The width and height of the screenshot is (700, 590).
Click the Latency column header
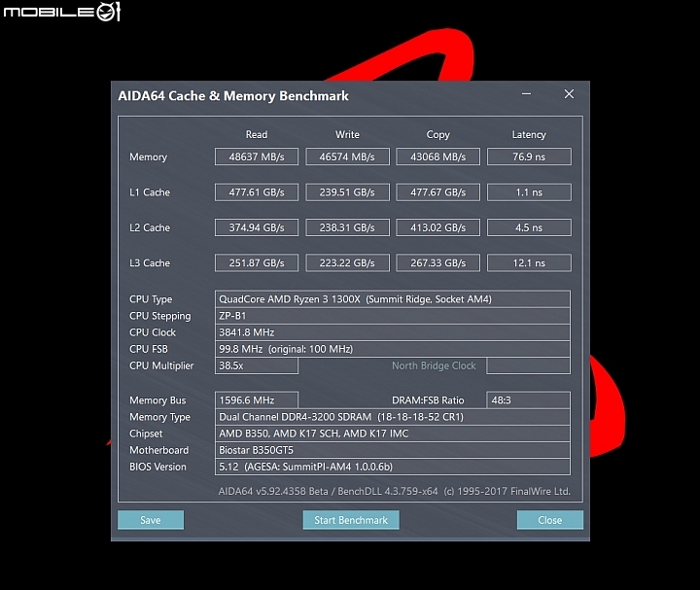coord(529,134)
